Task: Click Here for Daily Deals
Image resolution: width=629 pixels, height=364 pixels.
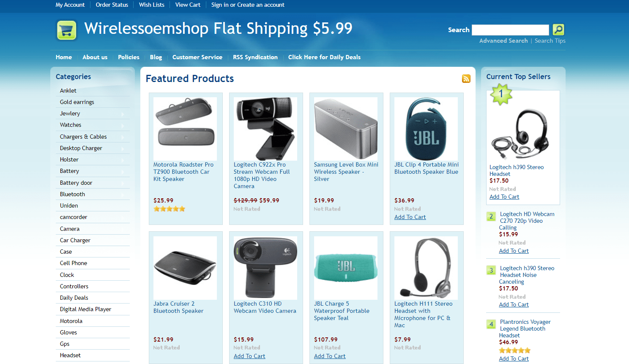Action: (324, 57)
